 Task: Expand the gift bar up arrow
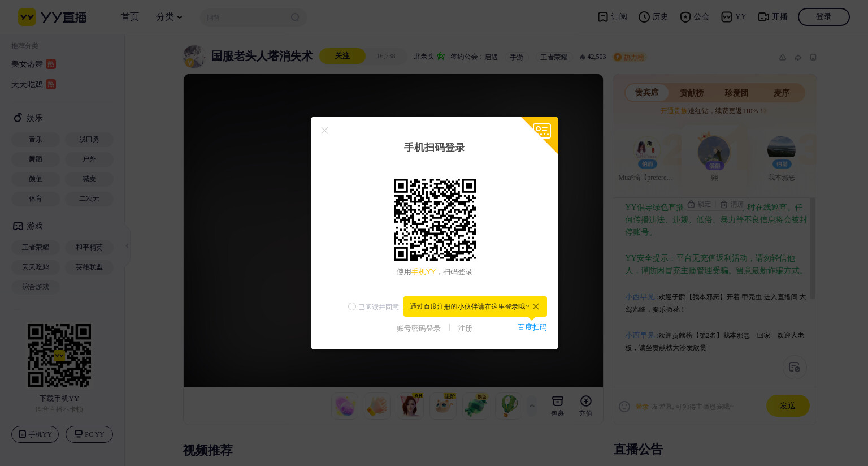click(531, 405)
